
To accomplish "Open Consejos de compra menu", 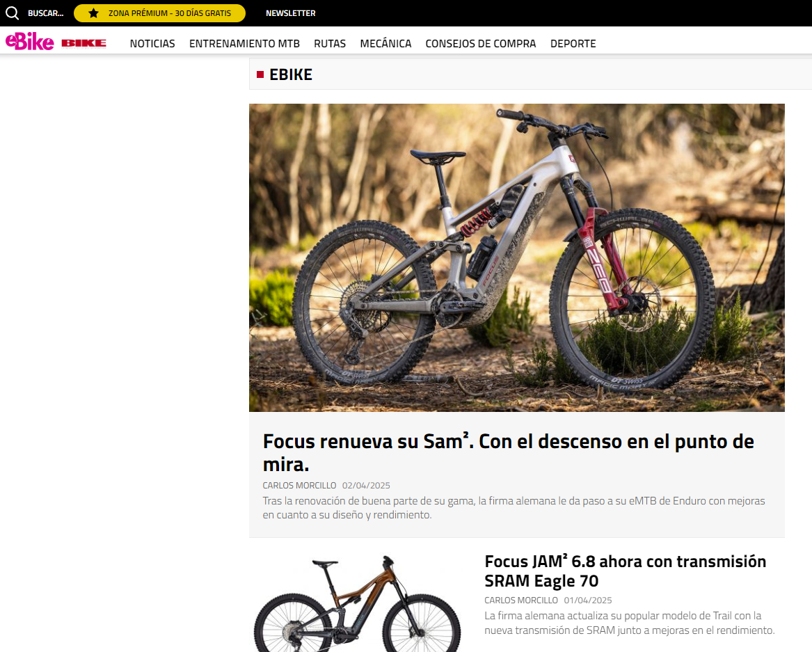I will tap(481, 44).
